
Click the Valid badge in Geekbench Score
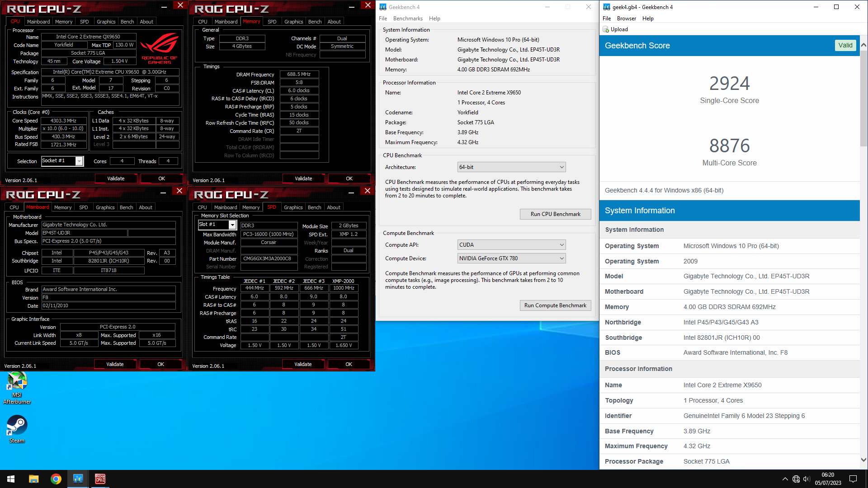click(845, 45)
